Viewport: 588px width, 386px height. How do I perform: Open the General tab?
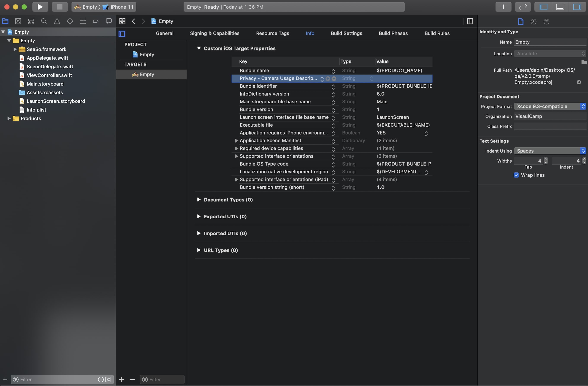click(x=165, y=33)
